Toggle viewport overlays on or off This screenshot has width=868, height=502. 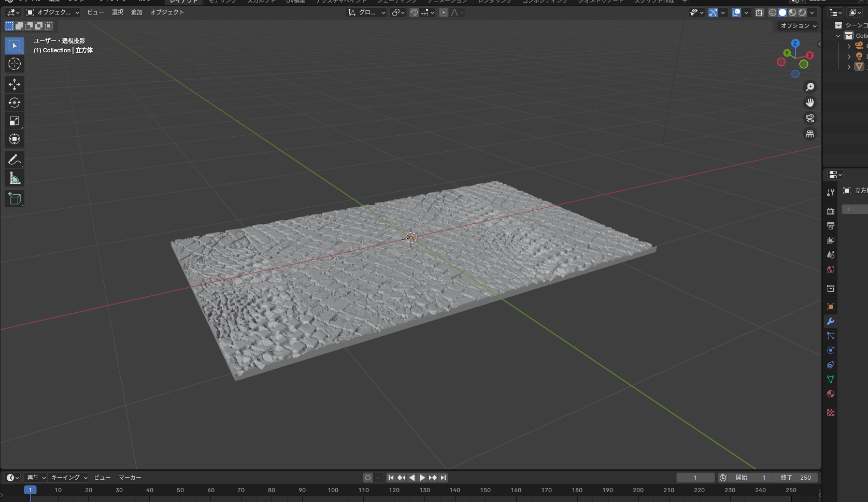736,12
